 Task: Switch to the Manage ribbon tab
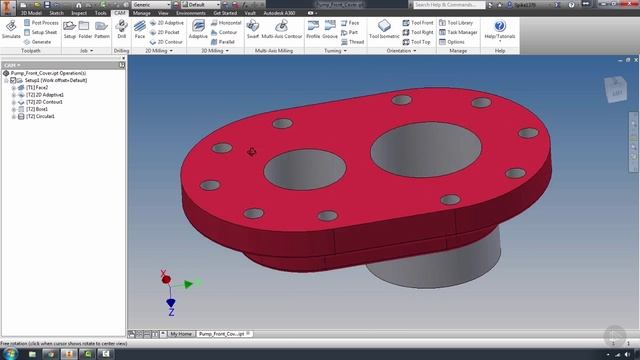coord(141,13)
